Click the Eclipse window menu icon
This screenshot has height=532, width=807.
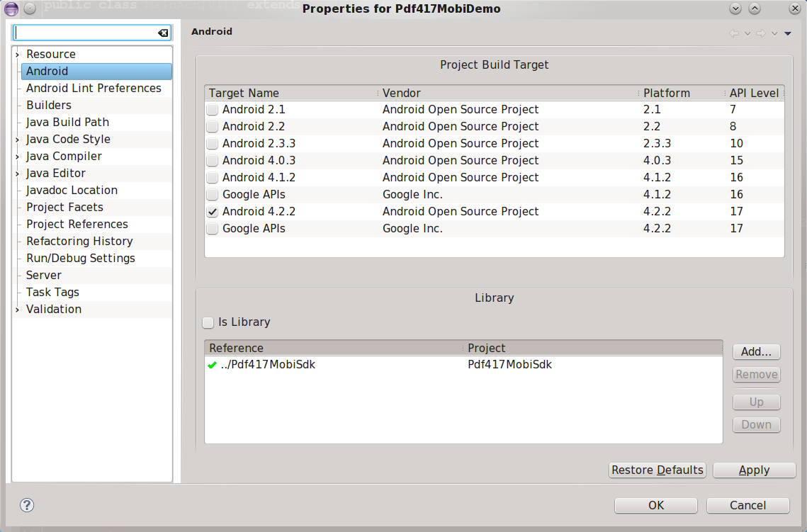point(11,9)
